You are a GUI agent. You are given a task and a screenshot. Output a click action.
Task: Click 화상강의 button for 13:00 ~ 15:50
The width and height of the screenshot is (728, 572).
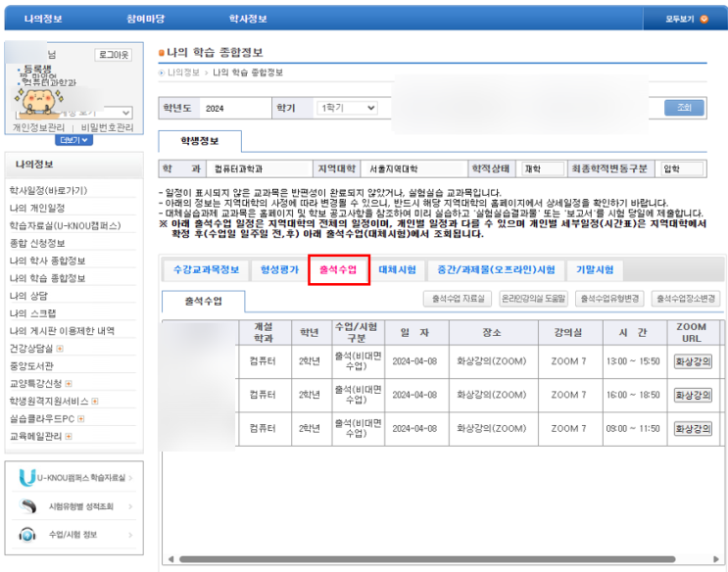(x=693, y=361)
